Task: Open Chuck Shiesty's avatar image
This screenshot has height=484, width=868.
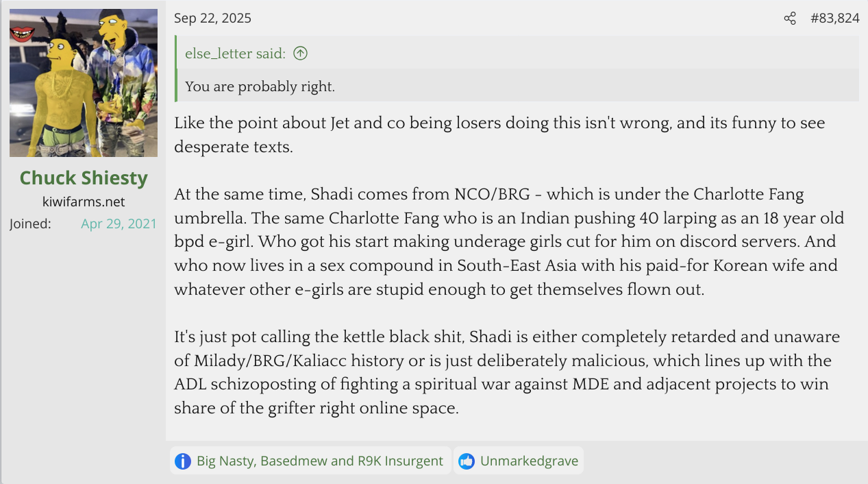Action: (84, 83)
